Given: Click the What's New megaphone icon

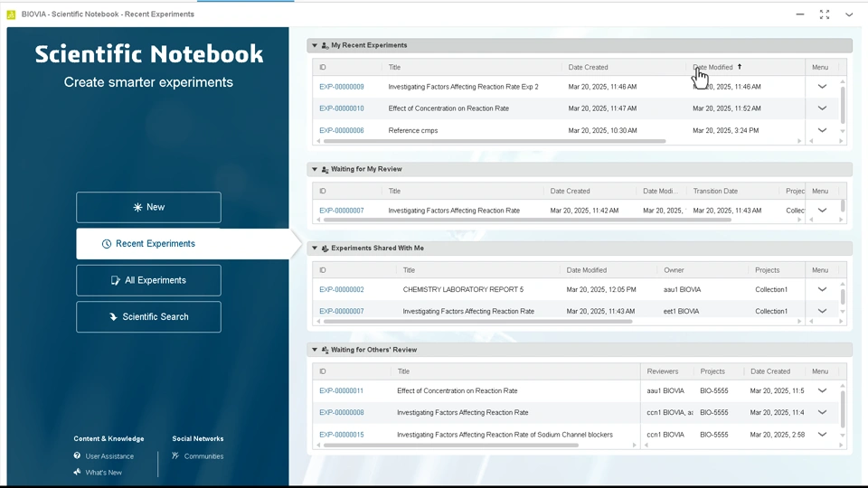Looking at the screenshot, I should [x=77, y=472].
